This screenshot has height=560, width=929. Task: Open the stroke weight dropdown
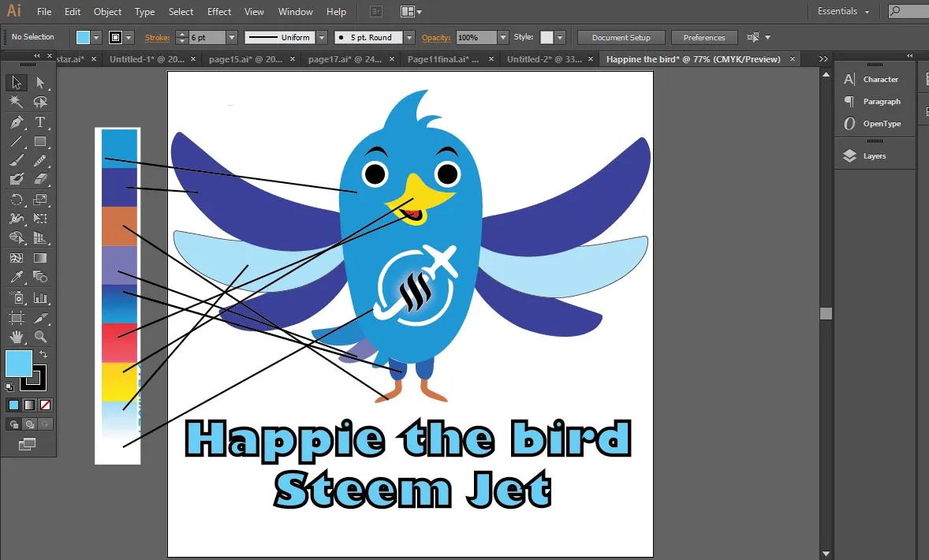point(232,37)
